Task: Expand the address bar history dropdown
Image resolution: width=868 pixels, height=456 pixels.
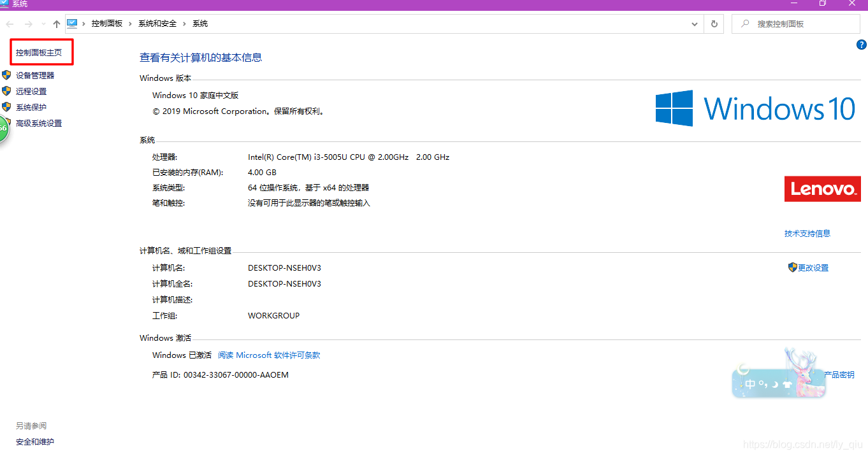Action: click(x=695, y=24)
